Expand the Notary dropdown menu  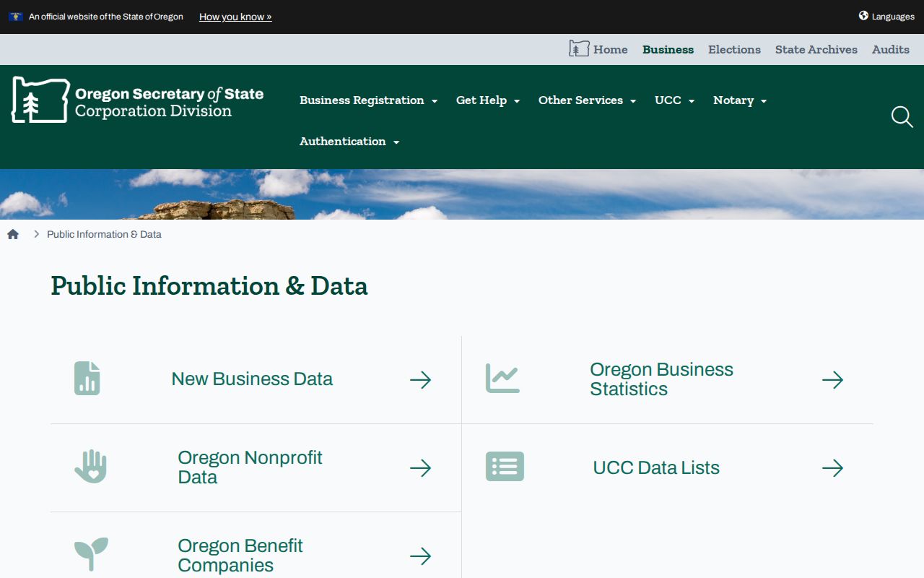point(740,100)
